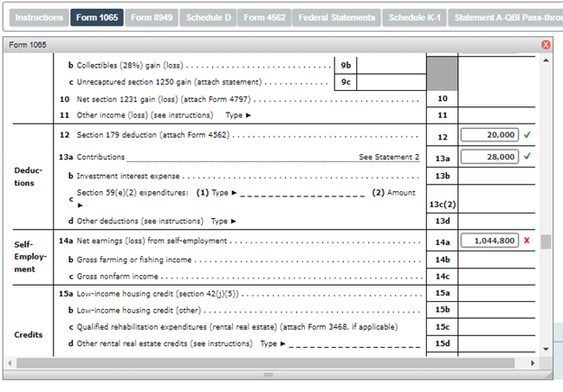Click green checkmark beside line 13a amount

click(527, 157)
